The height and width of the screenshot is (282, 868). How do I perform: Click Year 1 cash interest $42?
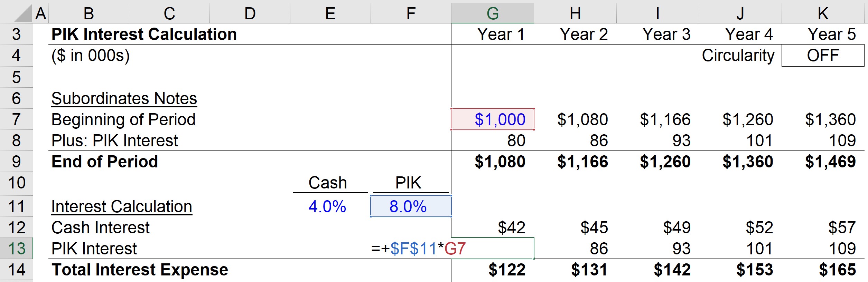tap(493, 227)
